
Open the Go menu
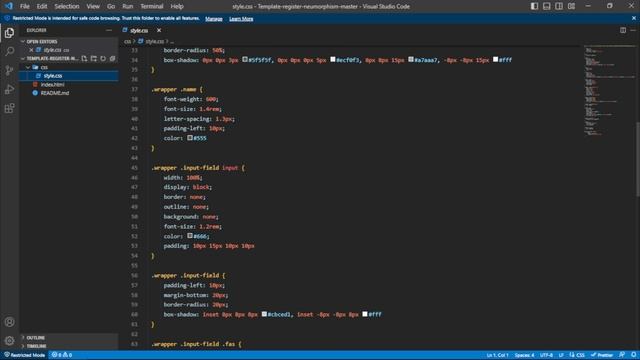coord(111,6)
